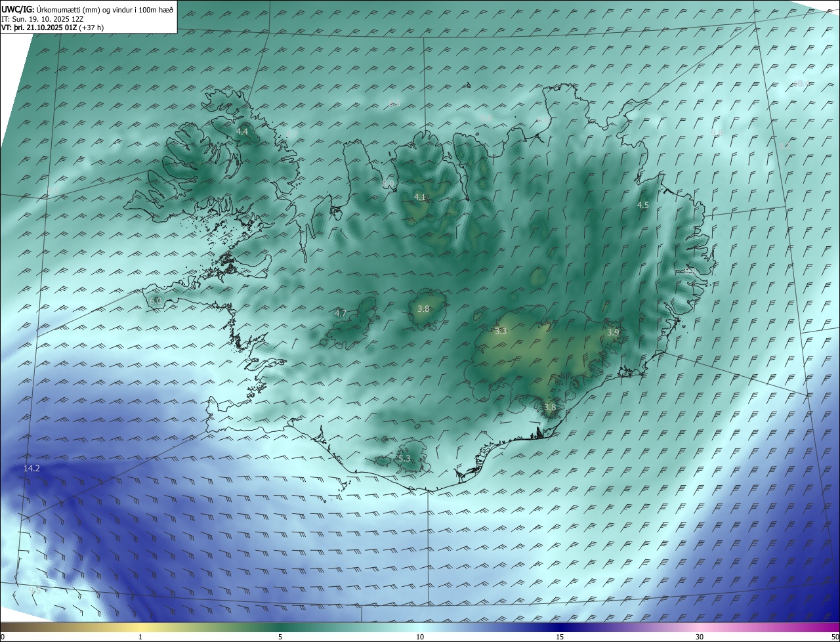The width and height of the screenshot is (840, 642).
Task: Click the map title 'UWC/IG: Úrkomumætti (mm) og vindur í 100m hæð'
Action: pos(87,9)
